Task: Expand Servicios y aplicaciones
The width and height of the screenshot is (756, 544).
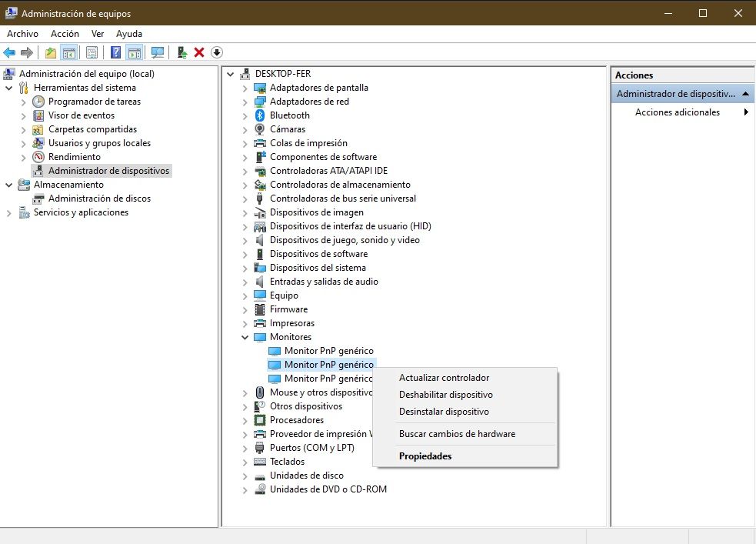Action: (8, 212)
